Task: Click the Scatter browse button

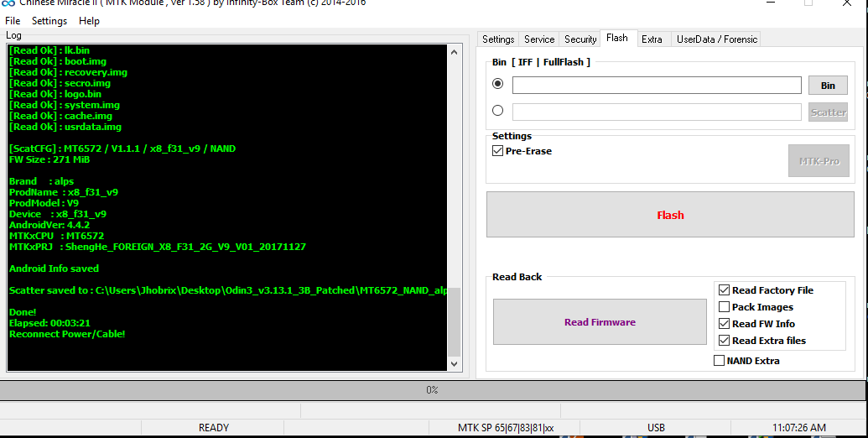Action: click(x=828, y=112)
